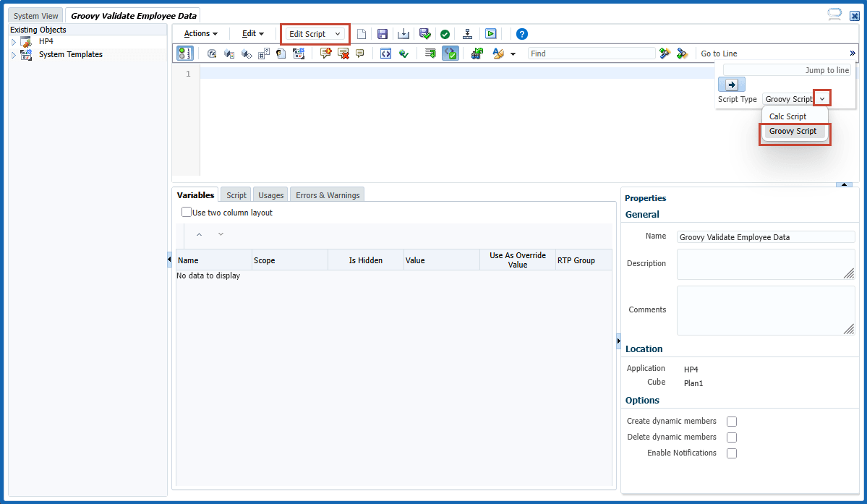
Task: Launch the rule with green play icon
Action: coord(490,34)
